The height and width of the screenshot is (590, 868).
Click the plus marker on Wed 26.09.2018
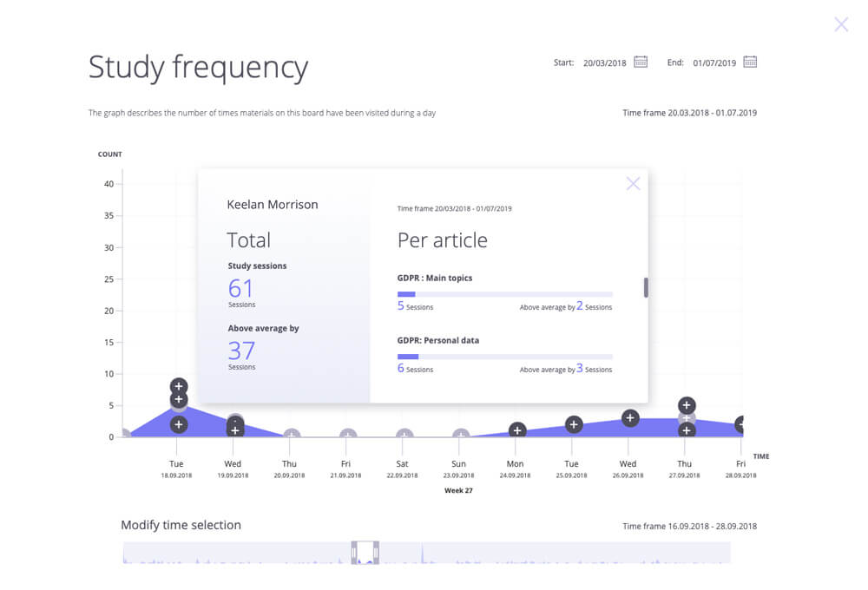click(630, 418)
